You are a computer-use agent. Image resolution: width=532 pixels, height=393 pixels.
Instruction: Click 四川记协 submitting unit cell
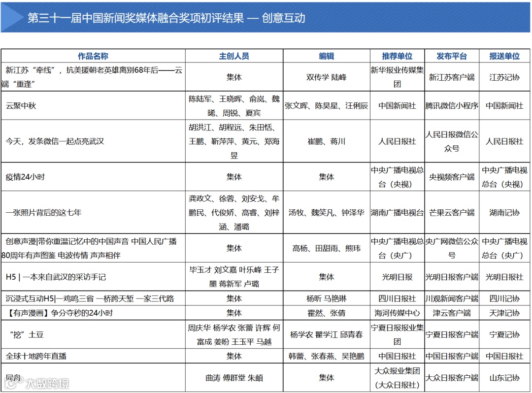[x=504, y=298]
